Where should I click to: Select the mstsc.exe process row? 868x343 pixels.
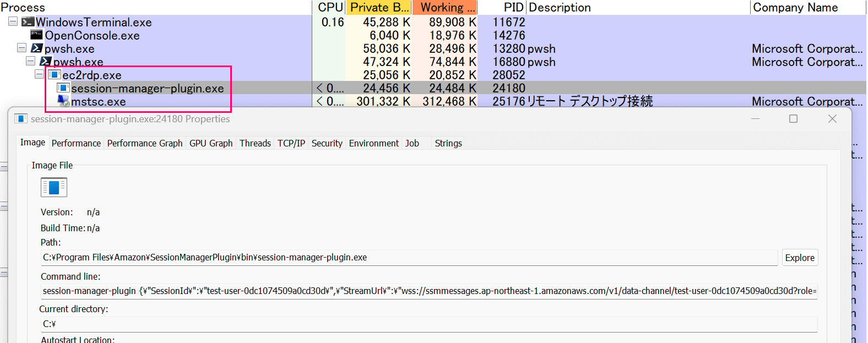[433, 101]
